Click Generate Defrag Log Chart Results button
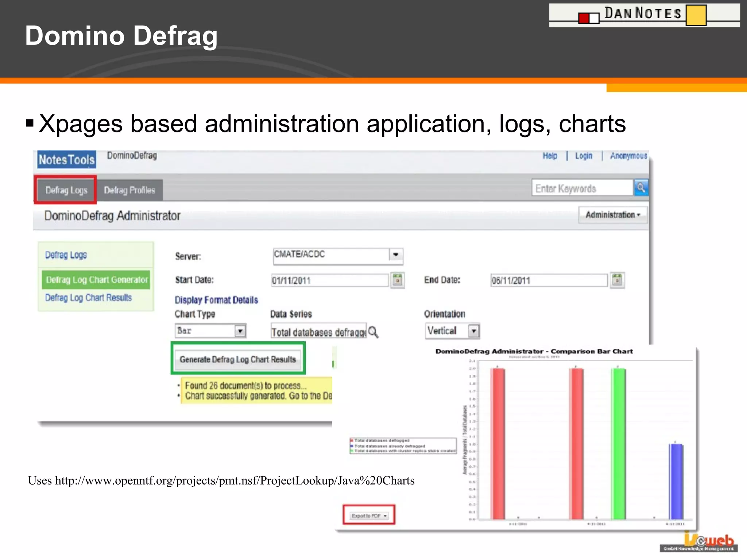The image size is (747, 560). pyautogui.click(x=238, y=359)
